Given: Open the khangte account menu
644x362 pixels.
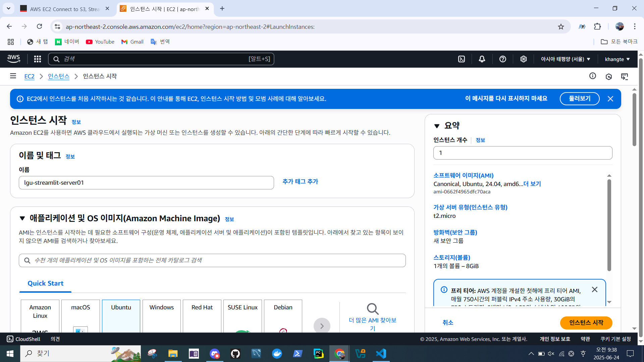Looking at the screenshot, I should point(617,59).
